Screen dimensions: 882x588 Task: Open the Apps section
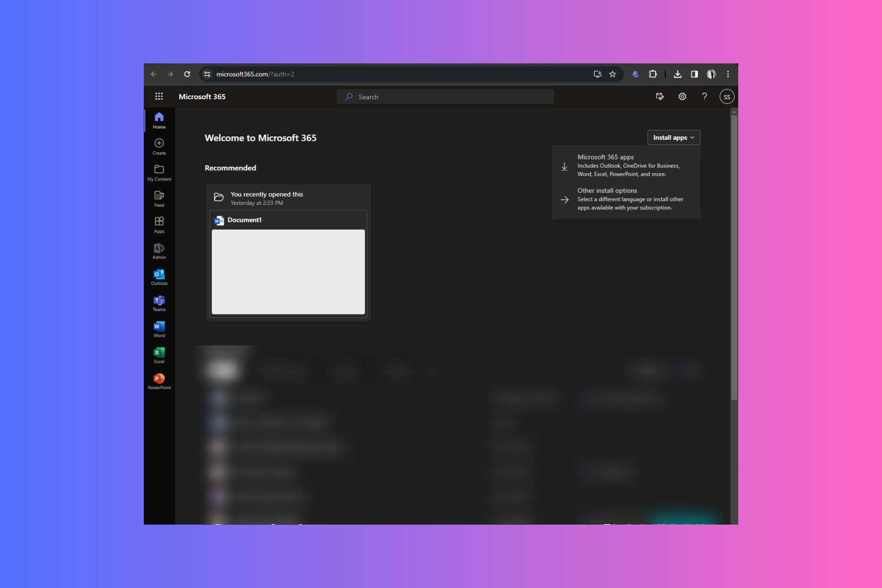tap(159, 225)
